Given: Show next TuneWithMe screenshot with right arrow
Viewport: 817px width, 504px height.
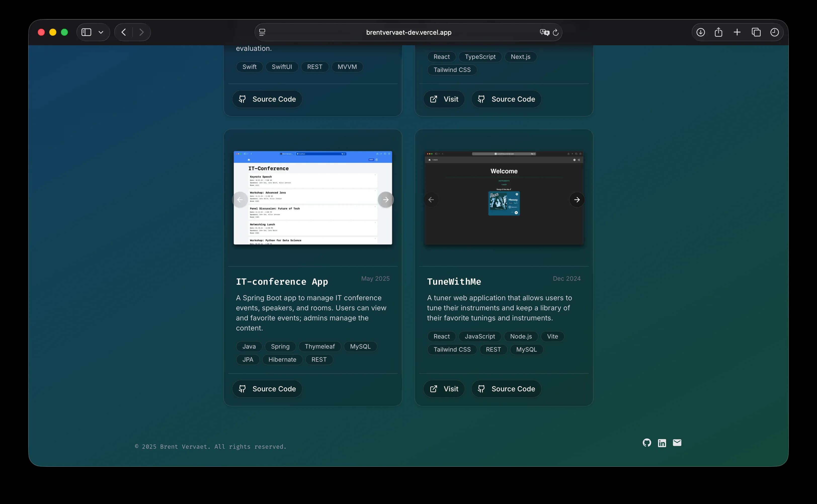Looking at the screenshot, I should (x=577, y=200).
